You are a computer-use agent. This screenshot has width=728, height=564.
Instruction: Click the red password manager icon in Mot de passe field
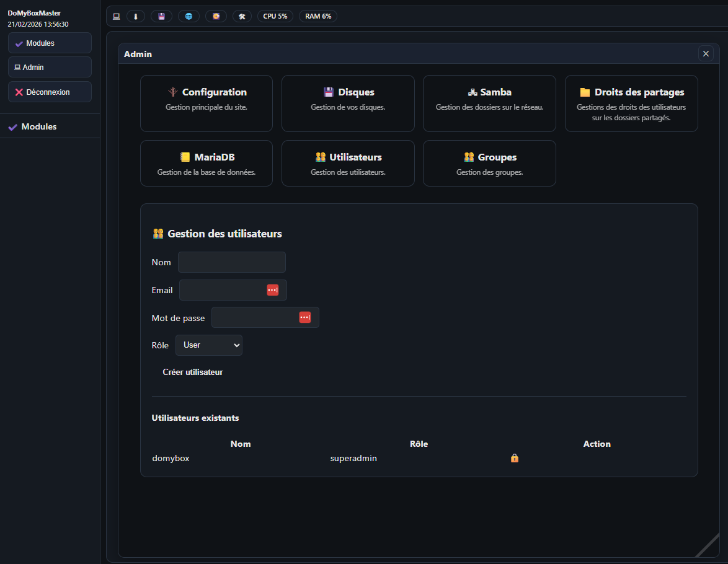[x=304, y=317]
